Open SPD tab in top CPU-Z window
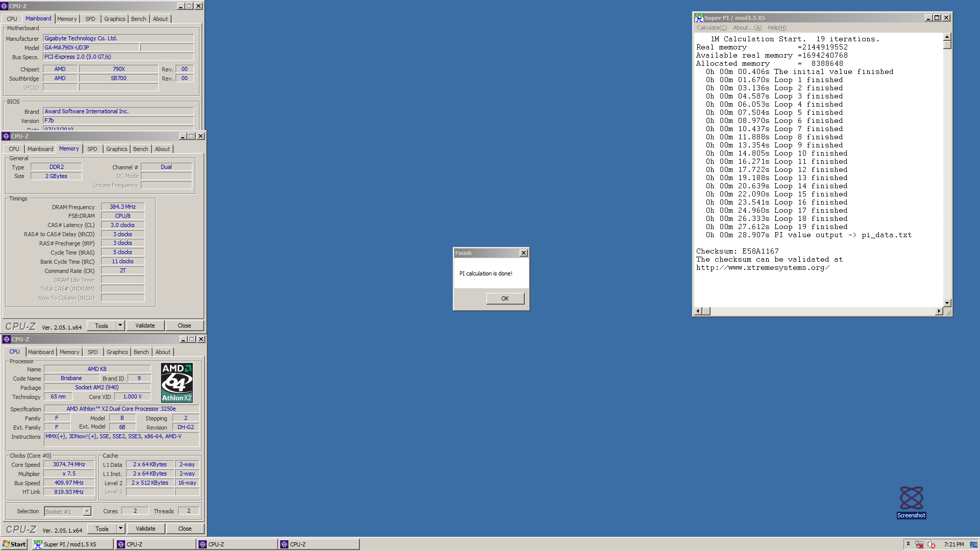The height and width of the screenshot is (551, 980). (x=90, y=19)
